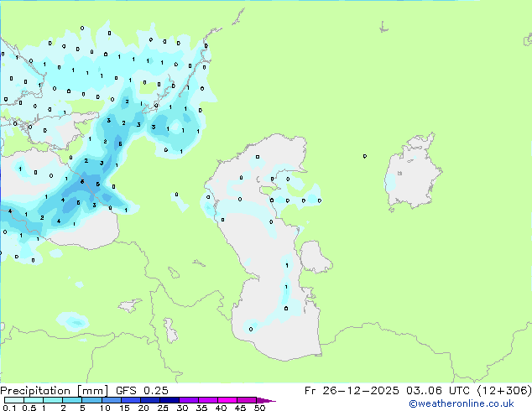Click the legend label '50'
This screenshot has height=411, width=532.
[x=259, y=408]
